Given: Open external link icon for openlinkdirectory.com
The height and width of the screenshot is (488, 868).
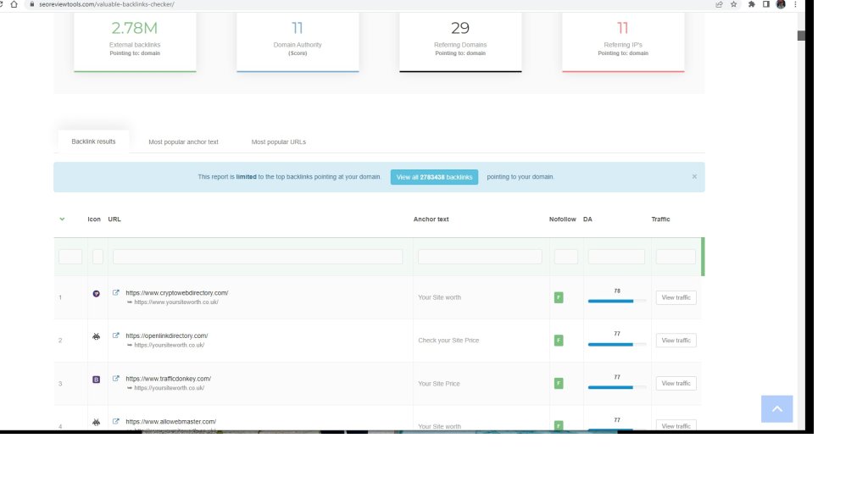Looking at the screenshot, I should tap(115, 335).
